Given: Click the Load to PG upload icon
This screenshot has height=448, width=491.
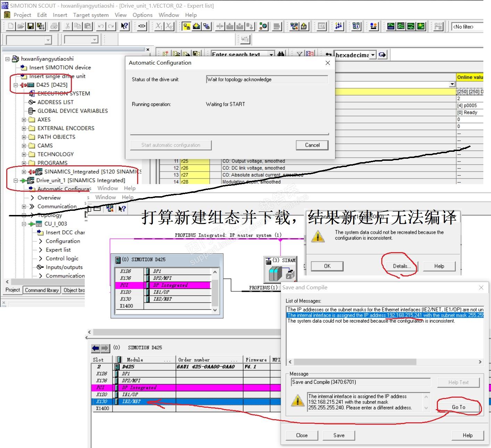Looking at the screenshot, I should (x=240, y=26).
